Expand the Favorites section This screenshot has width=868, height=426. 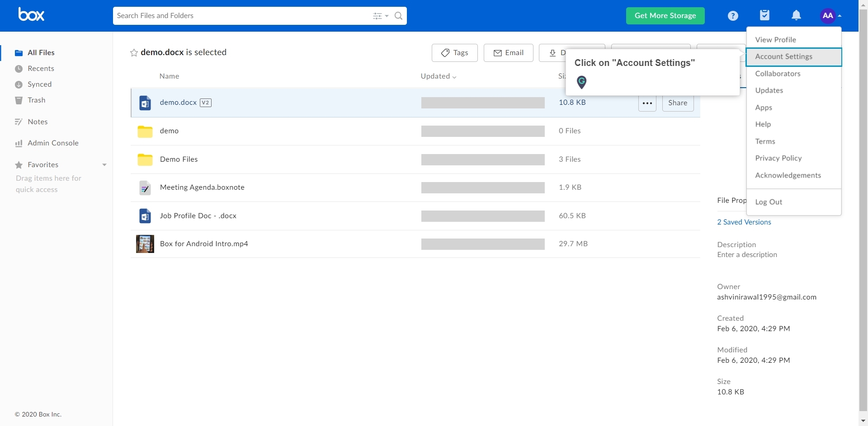(104, 165)
